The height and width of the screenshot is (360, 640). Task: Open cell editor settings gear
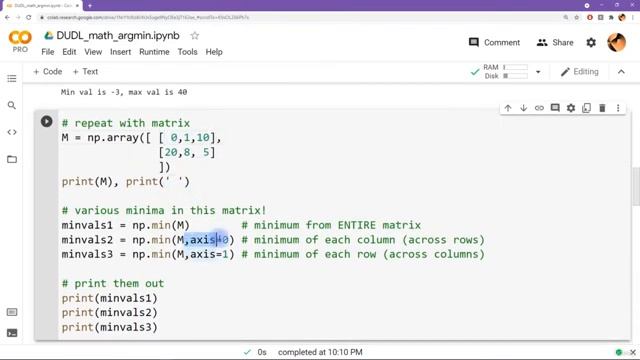tap(571, 108)
